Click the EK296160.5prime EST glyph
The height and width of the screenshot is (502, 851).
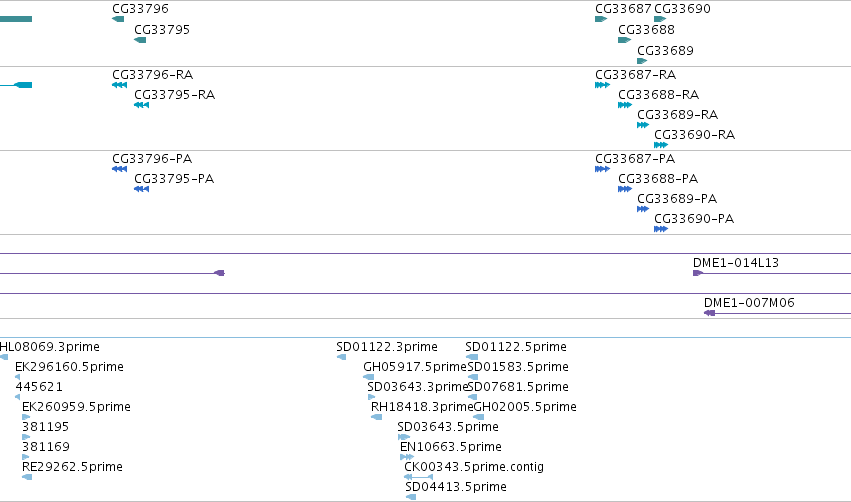[x=18, y=377]
